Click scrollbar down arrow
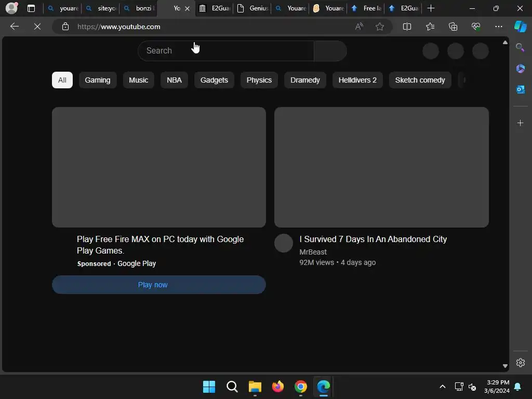The width and height of the screenshot is (532, 399). coord(505,366)
